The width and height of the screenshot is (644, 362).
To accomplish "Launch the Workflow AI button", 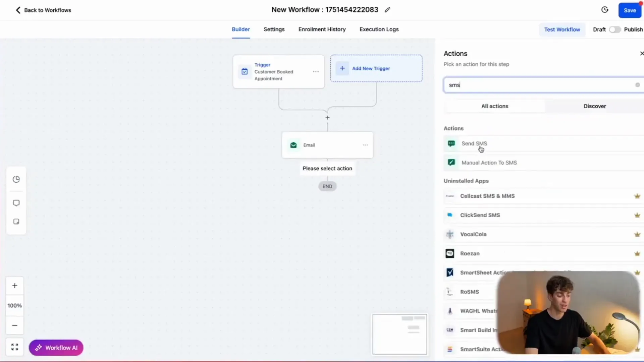I will [x=56, y=348].
